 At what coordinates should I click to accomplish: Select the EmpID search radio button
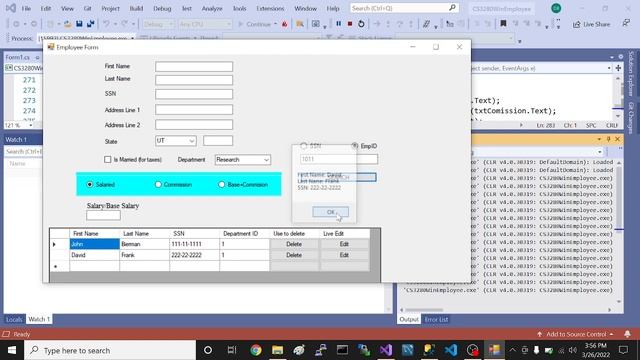(355, 146)
